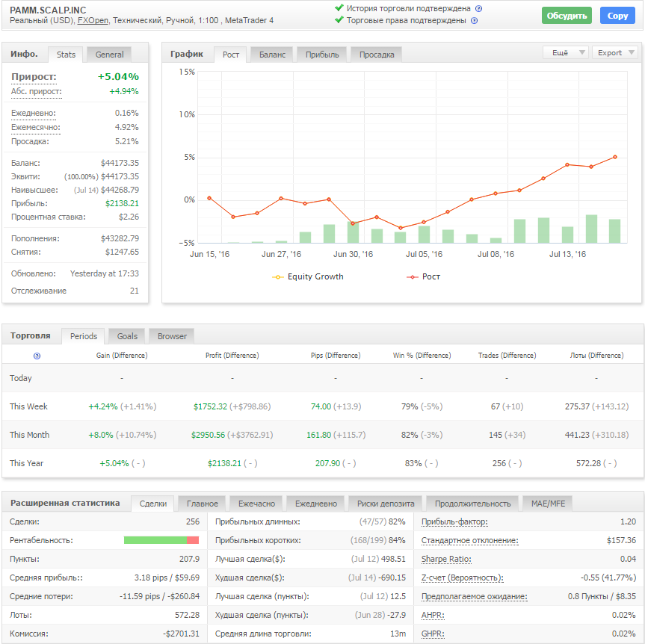
Task: Click the green part of Рентабельность bar
Action: point(155,540)
